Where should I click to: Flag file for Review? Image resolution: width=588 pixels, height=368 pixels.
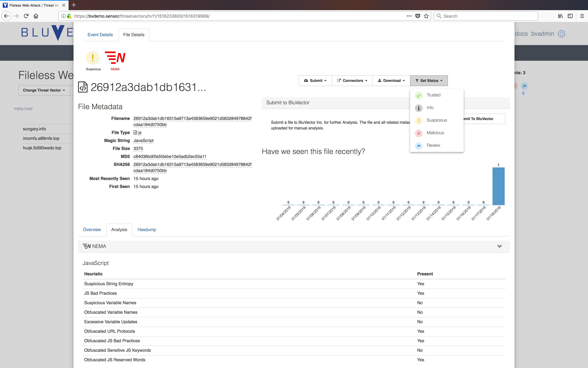[x=437, y=146]
